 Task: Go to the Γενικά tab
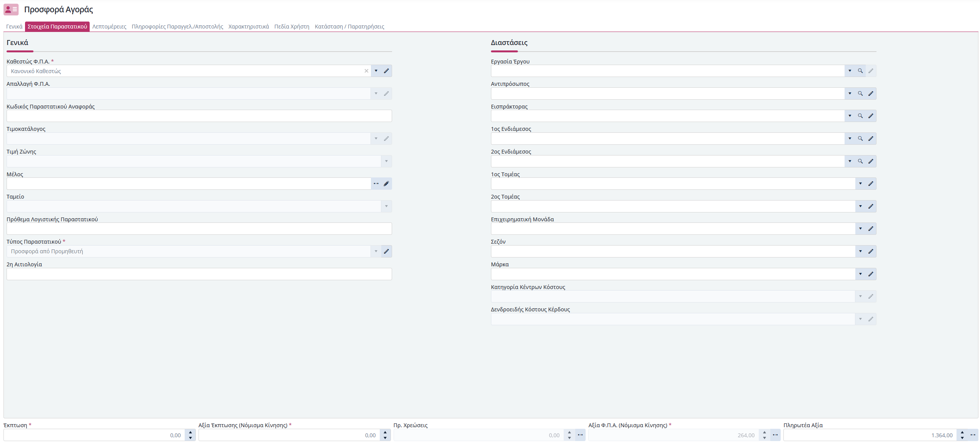click(x=14, y=27)
